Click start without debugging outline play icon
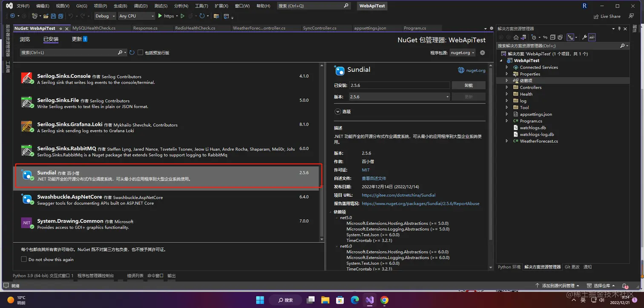 click(x=182, y=16)
